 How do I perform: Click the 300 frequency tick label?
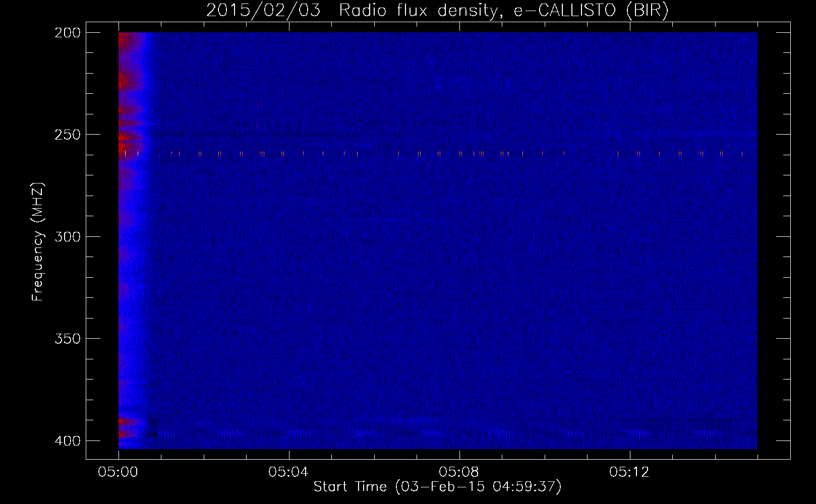tap(68, 236)
